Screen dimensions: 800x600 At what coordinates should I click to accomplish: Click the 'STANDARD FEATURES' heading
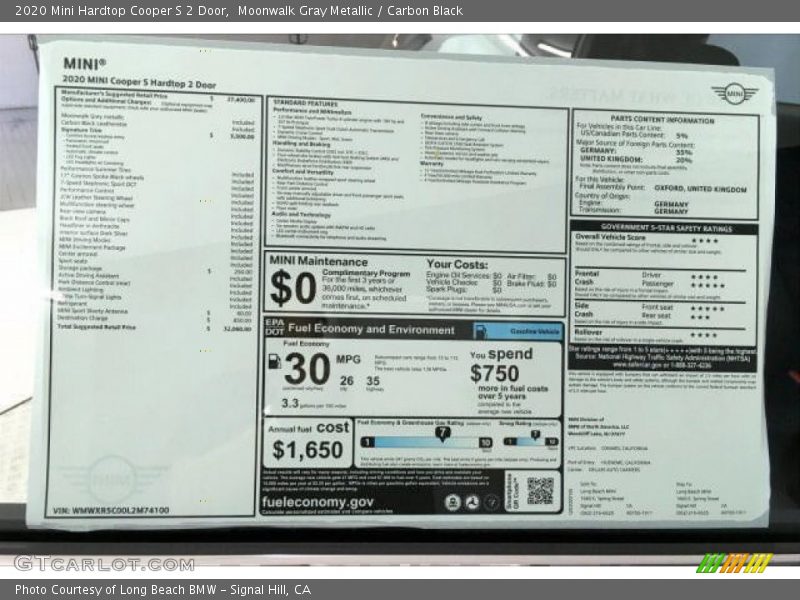point(305,104)
